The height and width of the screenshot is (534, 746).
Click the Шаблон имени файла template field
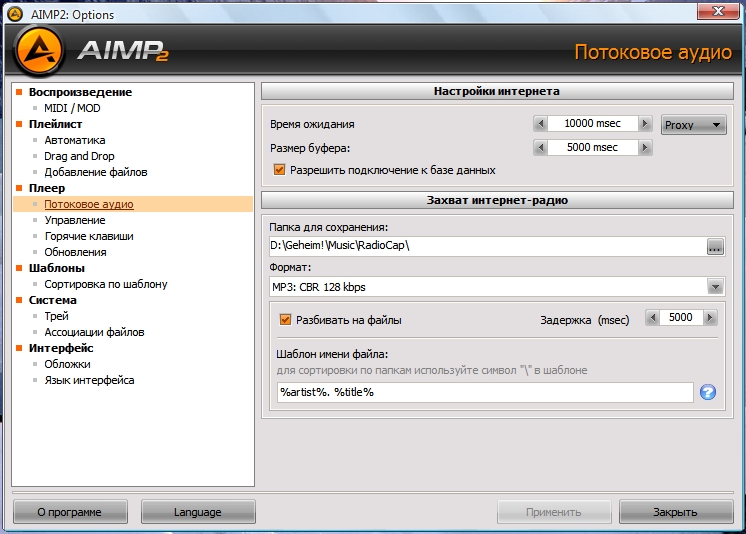485,392
